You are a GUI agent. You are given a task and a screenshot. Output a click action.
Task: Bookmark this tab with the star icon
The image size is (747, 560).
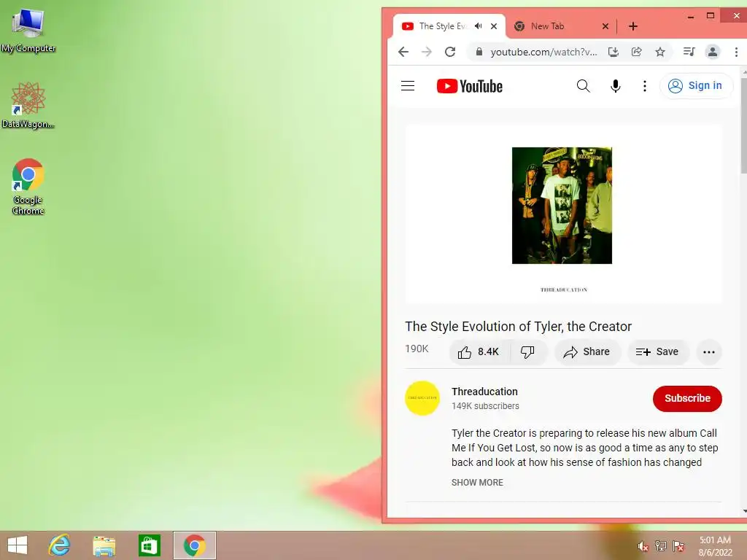(659, 52)
